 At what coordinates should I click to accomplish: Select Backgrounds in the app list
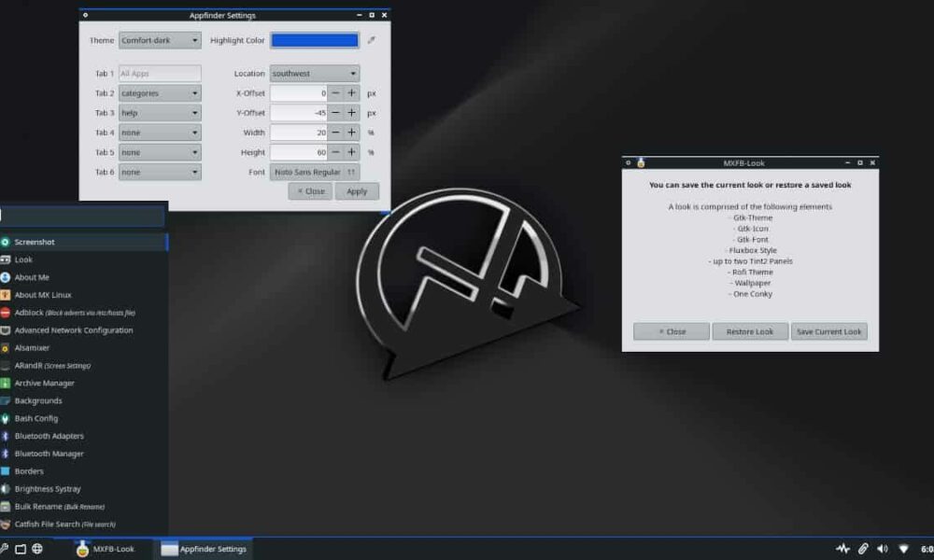coord(83,401)
